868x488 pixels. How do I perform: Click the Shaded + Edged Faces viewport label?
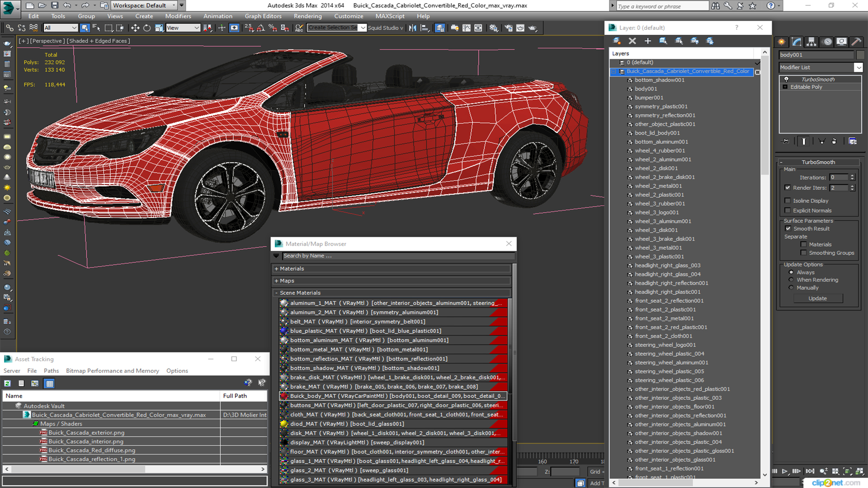98,41
